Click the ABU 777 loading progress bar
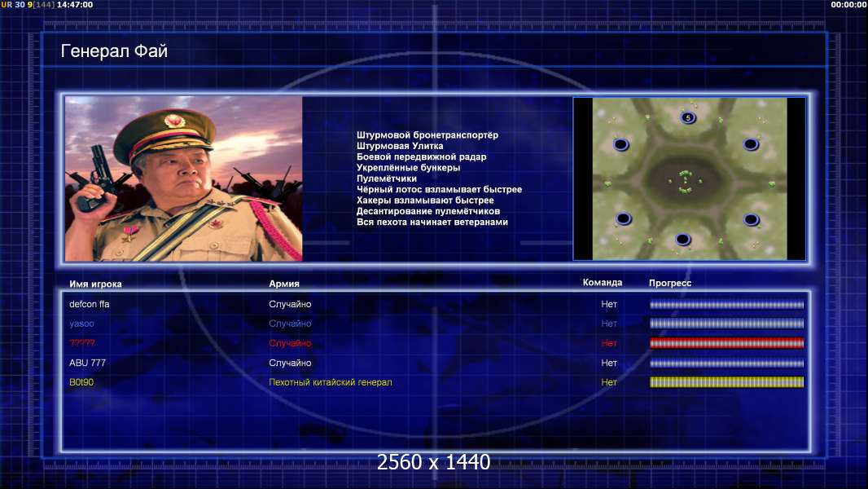This screenshot has width=868, height=489. pyautogui.click(x=726, y=363)
